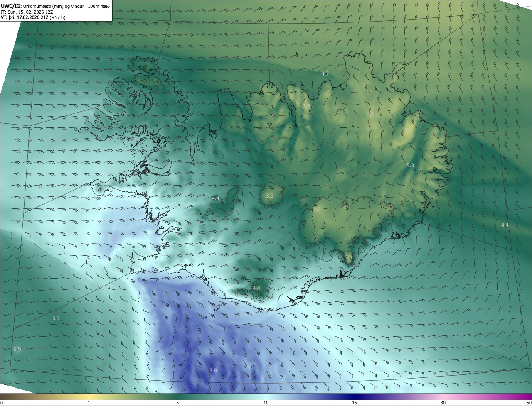The width and height of the screenshot is (532, 406).
Task: Click the 5 tick label on colour scale
Action: coord(177,403)
